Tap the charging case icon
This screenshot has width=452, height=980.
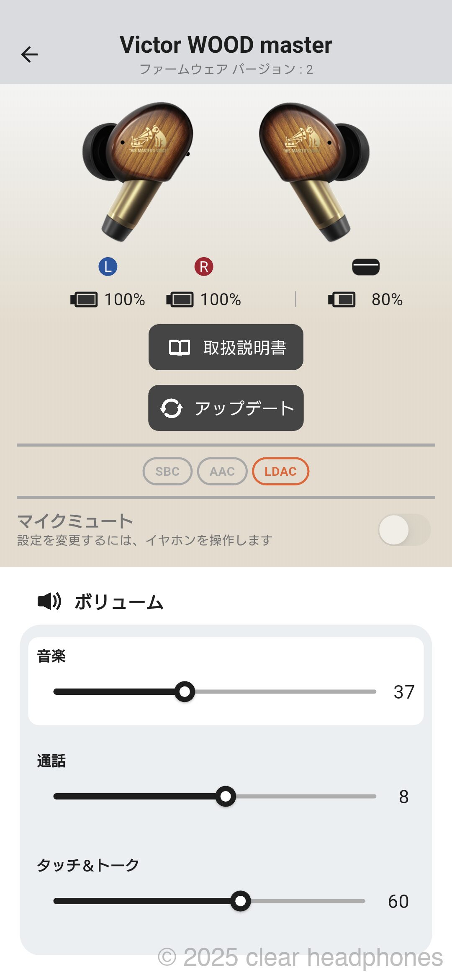tap(366, 267)
